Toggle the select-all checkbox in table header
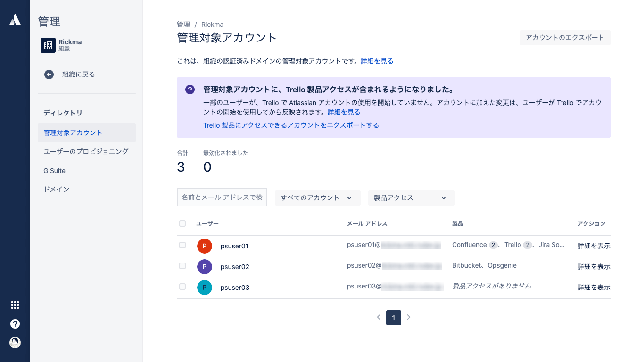 point(182,223)
